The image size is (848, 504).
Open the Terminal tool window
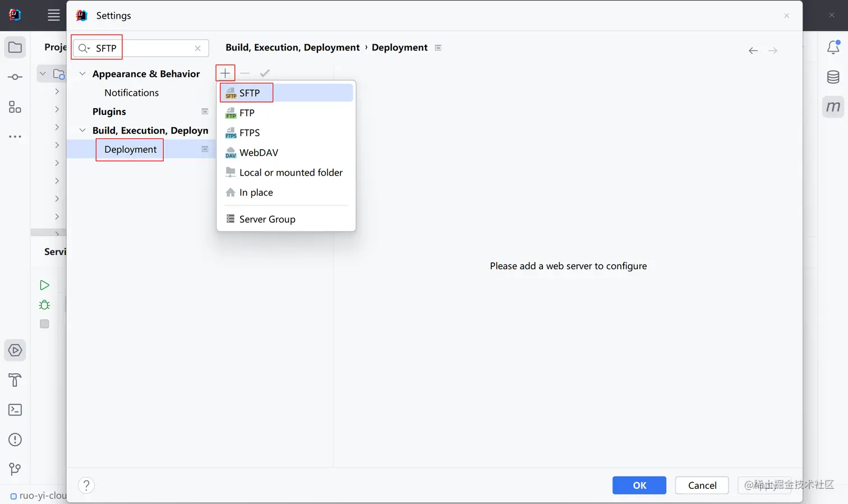click(x=15, y=410)
